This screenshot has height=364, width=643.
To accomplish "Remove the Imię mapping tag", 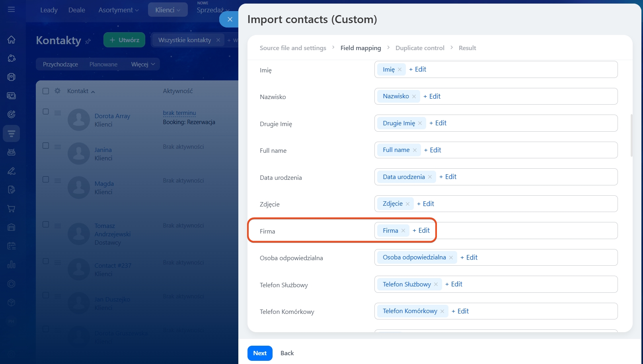I will [x=399, y=70].
